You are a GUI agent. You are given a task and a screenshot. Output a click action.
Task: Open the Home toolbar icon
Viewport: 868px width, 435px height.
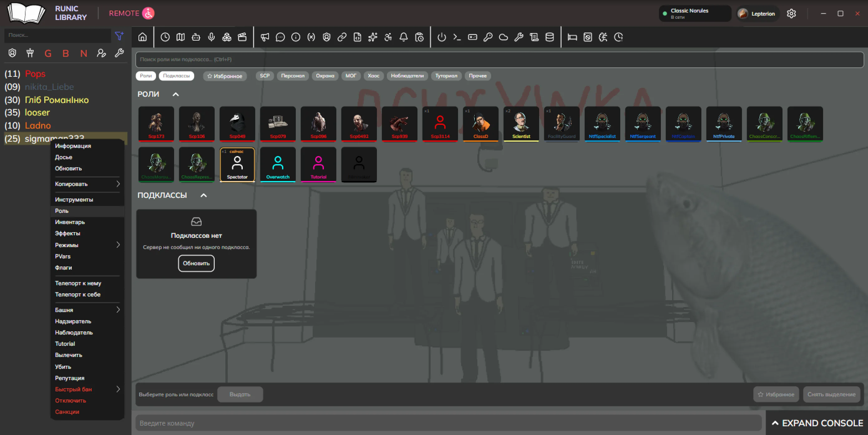coord(143,37)
